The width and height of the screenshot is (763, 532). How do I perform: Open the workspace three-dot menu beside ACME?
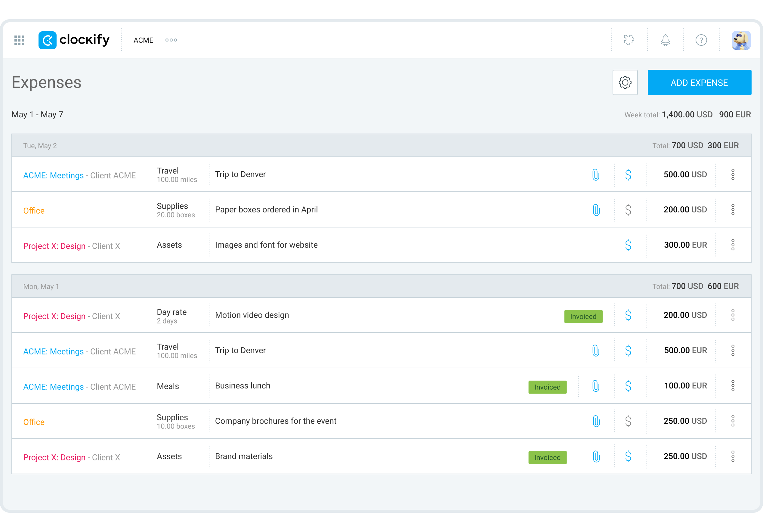[x=171, y=40]
